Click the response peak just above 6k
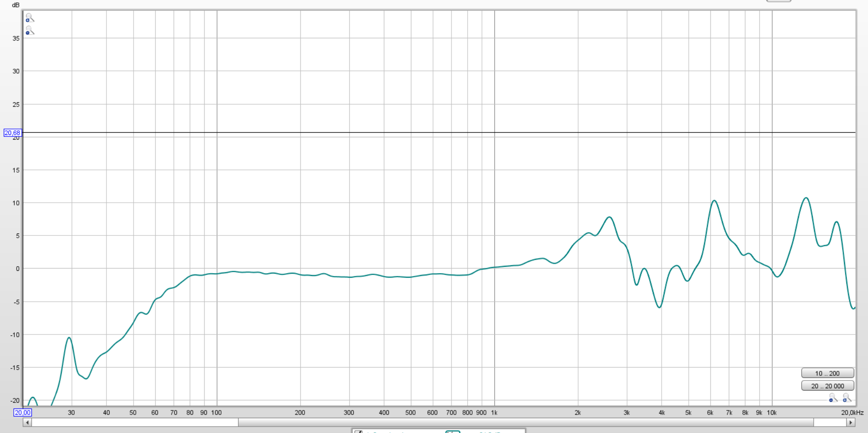The height and width of the screenshot is (433, 868). click(714, 201)
